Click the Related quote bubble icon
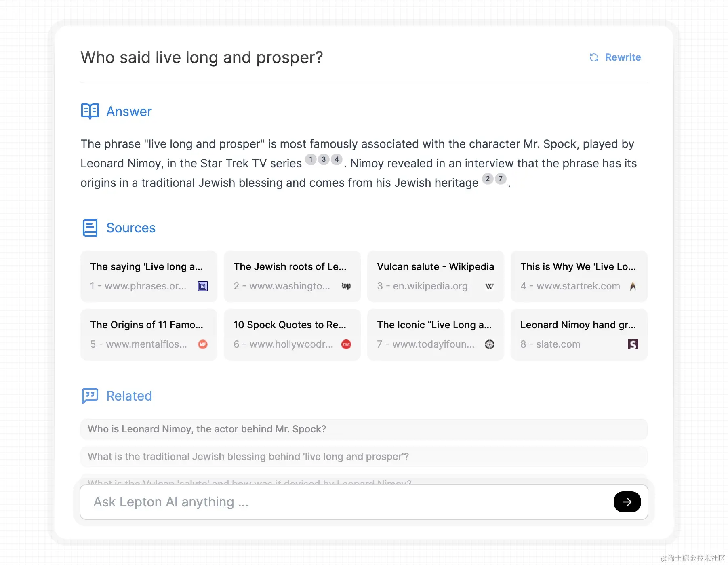 click(x=90, y=396)
